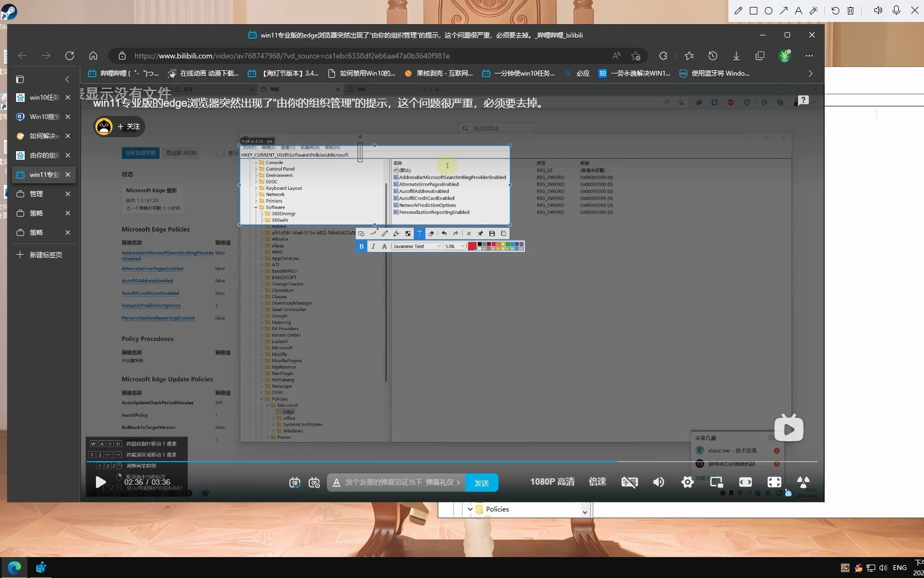The height and width of the screenshot is (578, 924).
Task: Switch to the win10任务 tab
Action: (39, 98)
